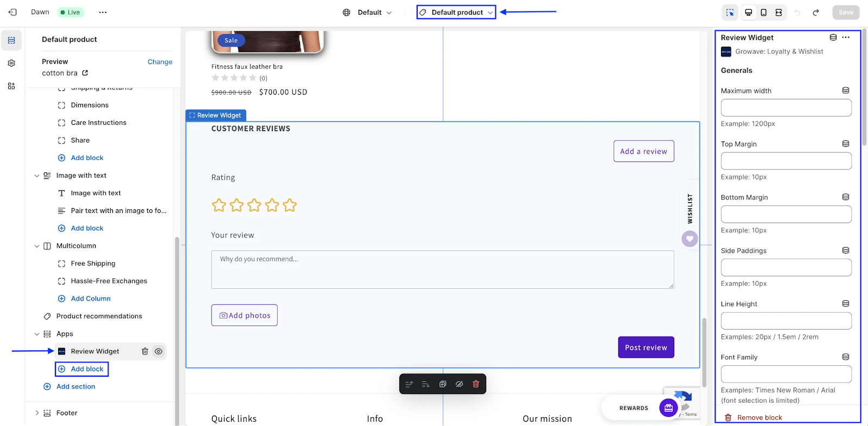Image resolution: width=868 pixels, height=426 pixels.
Task: Select the Hassle-Free Exchanges column
Action: point(109,281)
